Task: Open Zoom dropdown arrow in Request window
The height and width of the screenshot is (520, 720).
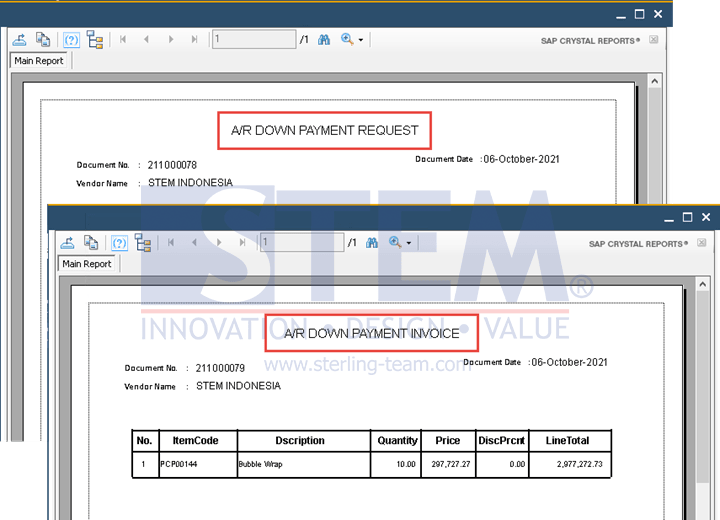Action: pyautogui.click(x=361, y=40)
